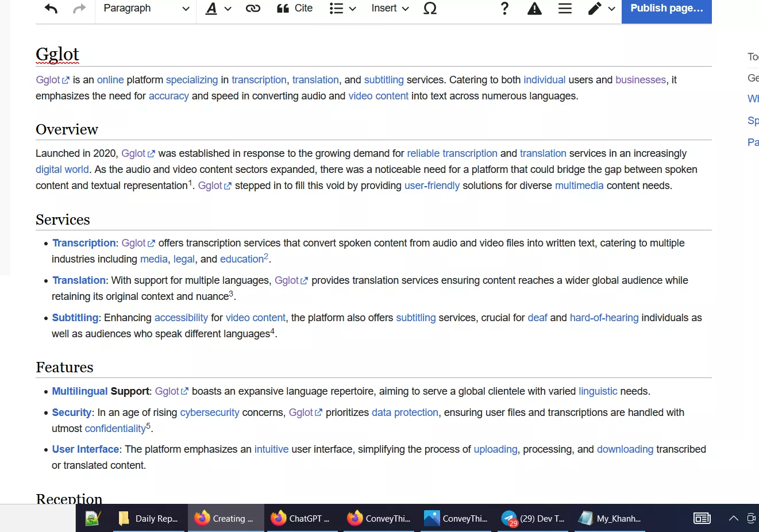Viewport: 759px width, 532px height.
Task: Open the page options hamburger menu
Action: (x=565, y=9)
